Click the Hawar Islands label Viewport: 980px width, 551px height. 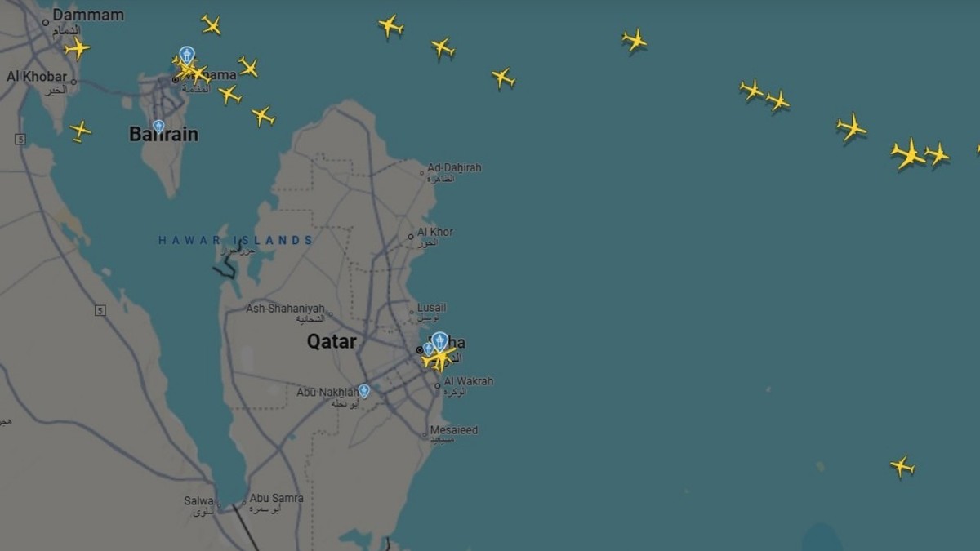236,240
